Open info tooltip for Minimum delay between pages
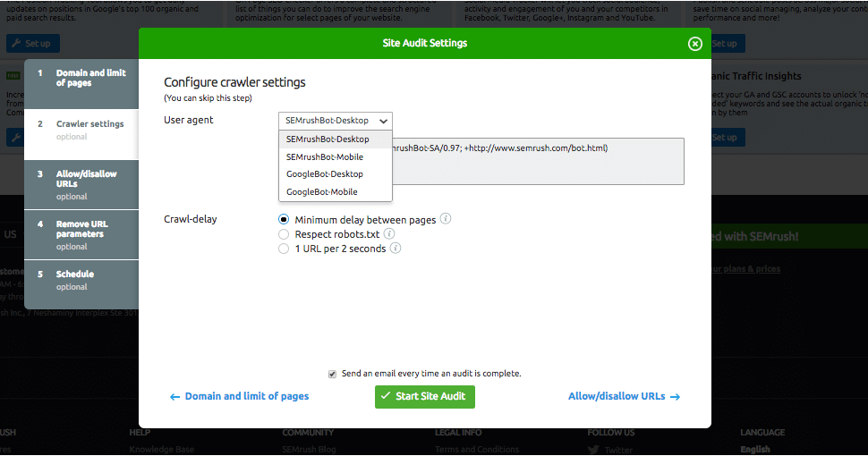The height and width of the screenshot is (456, 868). pos(446,218)
